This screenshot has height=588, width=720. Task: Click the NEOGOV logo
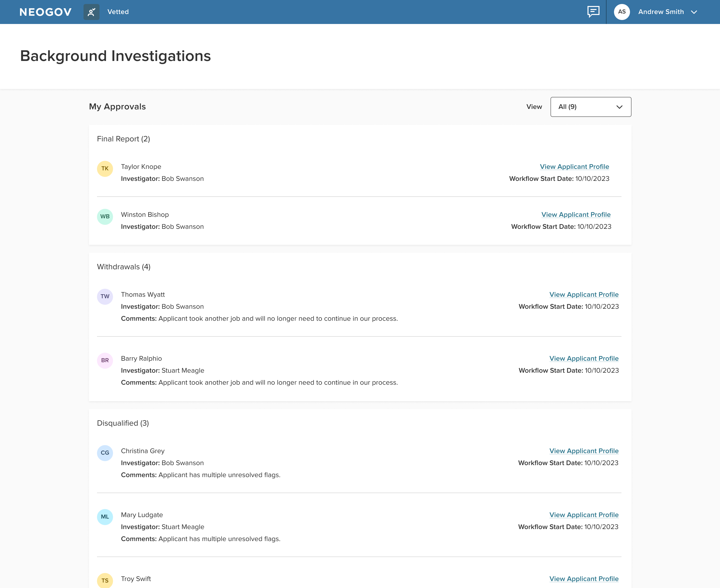(x=46, y=12)
